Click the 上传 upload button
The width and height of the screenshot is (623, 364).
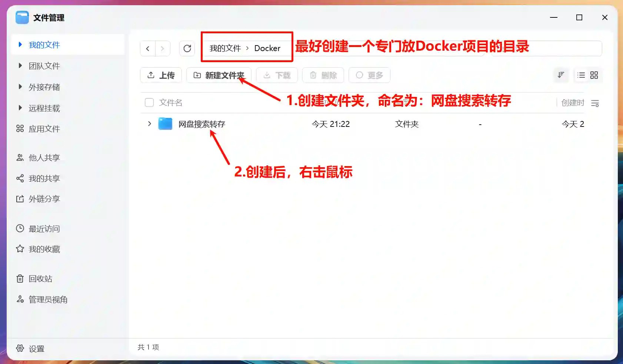click(161, 75)
